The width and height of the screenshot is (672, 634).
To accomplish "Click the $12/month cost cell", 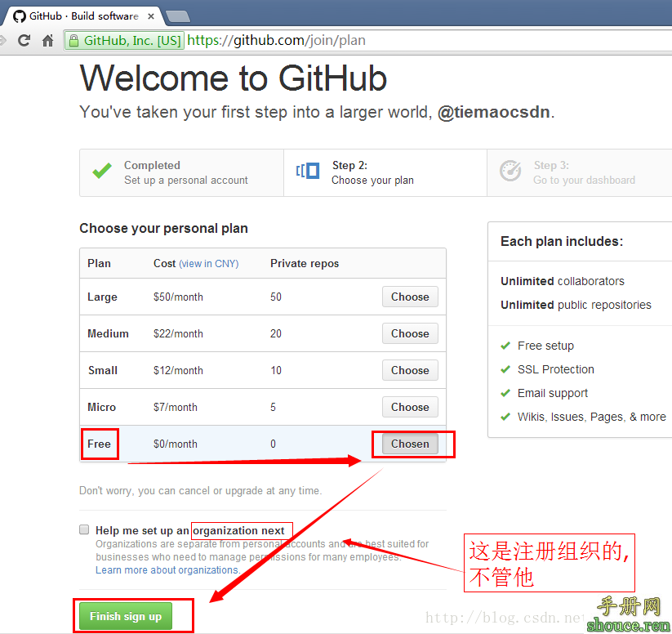I will (178, 371).
